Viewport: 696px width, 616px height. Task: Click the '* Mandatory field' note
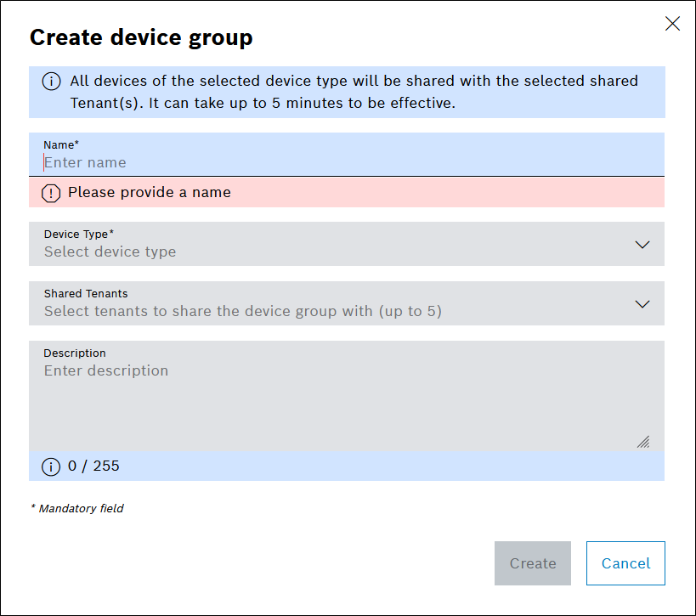[x=77, y=508]
